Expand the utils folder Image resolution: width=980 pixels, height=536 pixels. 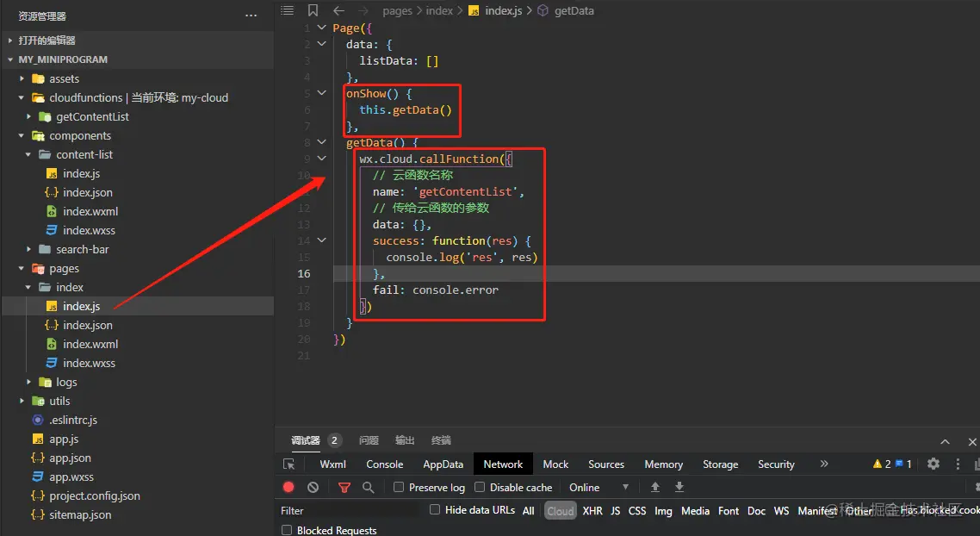[22, 401]
